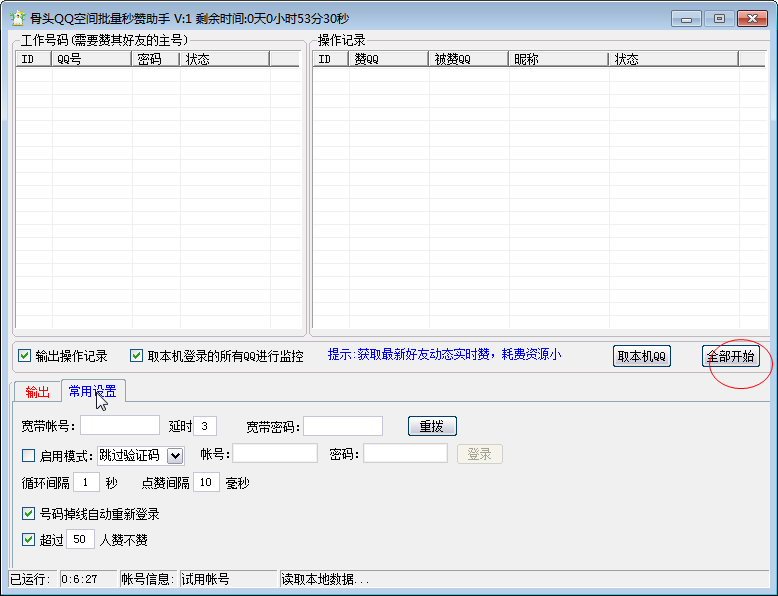Click the 重拨 redial button
Viewport: 778px width, 596px height.
(x=432, y=426)
